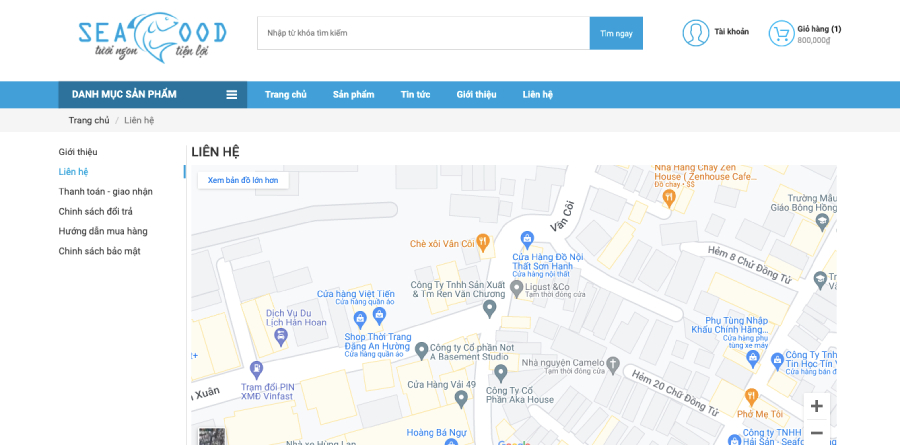Click the Chè xôi Vân Côi restaurant pin

click(x=483, y=242)
